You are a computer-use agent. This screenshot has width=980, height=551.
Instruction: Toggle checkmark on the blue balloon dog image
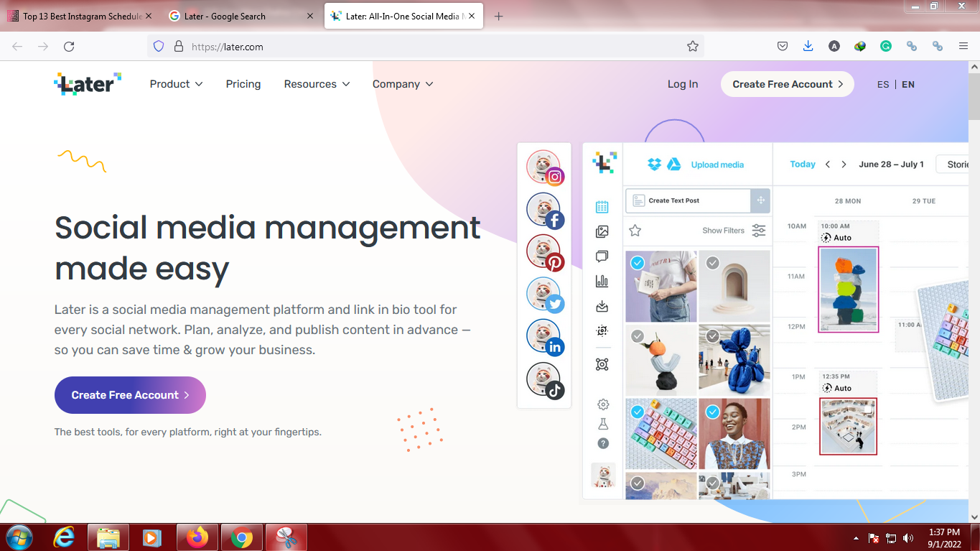pyautogui.click(x=712, y=336)
